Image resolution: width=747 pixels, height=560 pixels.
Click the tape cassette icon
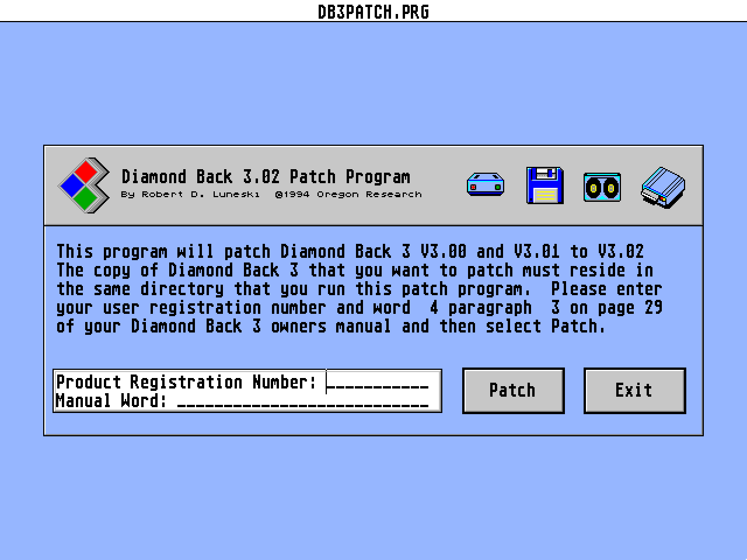pos(602,187)
